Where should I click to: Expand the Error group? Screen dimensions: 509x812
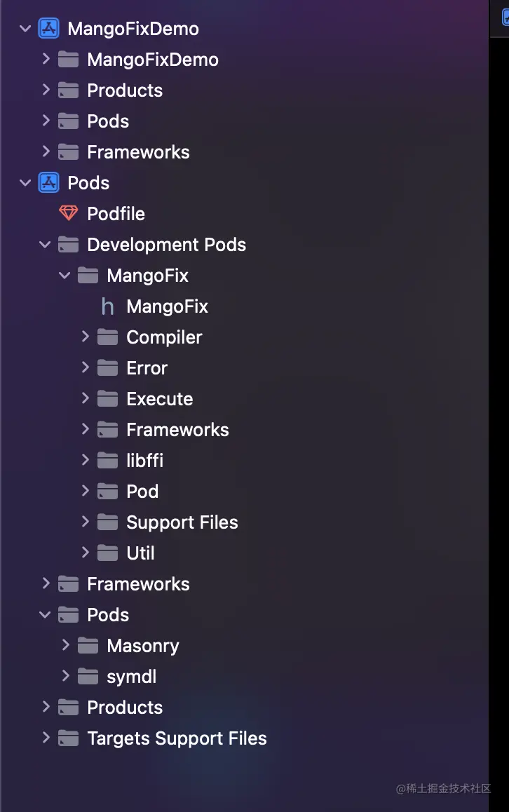click(85, 367)
